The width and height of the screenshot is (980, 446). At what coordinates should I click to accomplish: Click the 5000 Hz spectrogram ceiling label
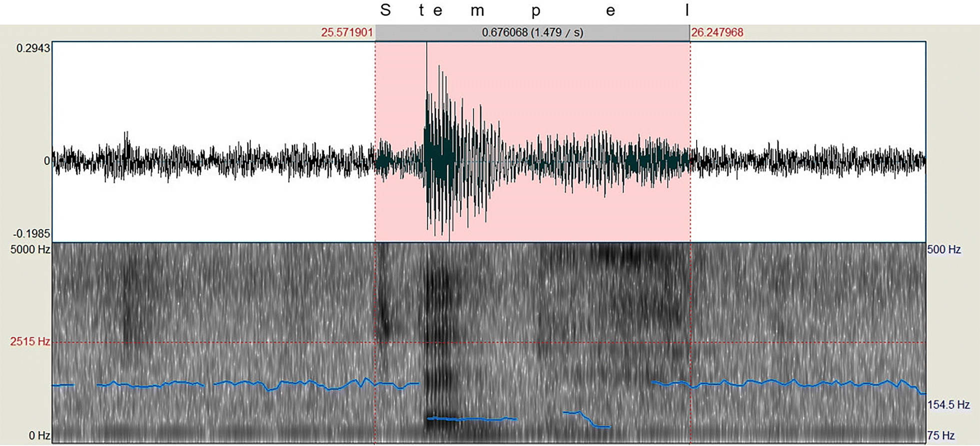tap(30, 249)
